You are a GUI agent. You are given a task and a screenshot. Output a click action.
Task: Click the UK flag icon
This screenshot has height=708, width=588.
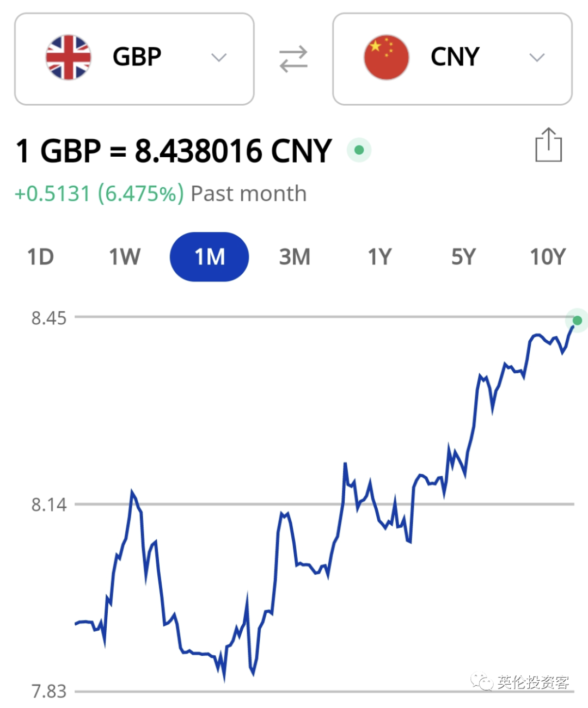tap(69, 58)
